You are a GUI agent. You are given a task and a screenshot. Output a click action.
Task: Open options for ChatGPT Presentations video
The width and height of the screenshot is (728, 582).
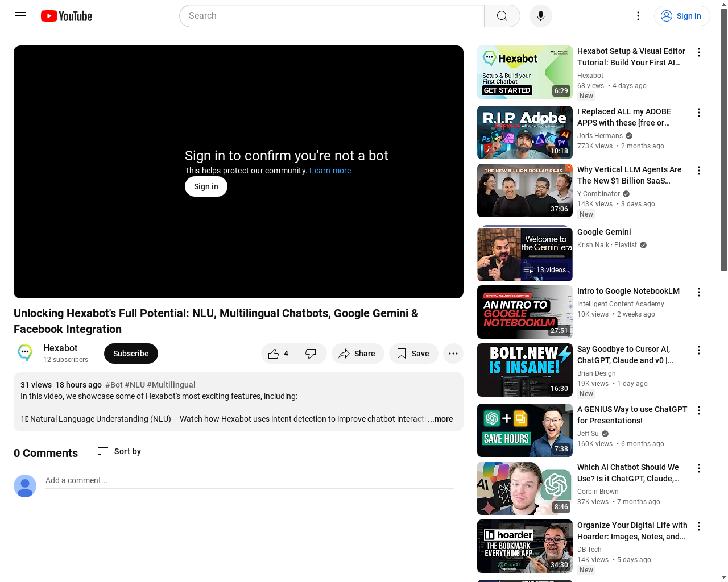pos(699,410)
